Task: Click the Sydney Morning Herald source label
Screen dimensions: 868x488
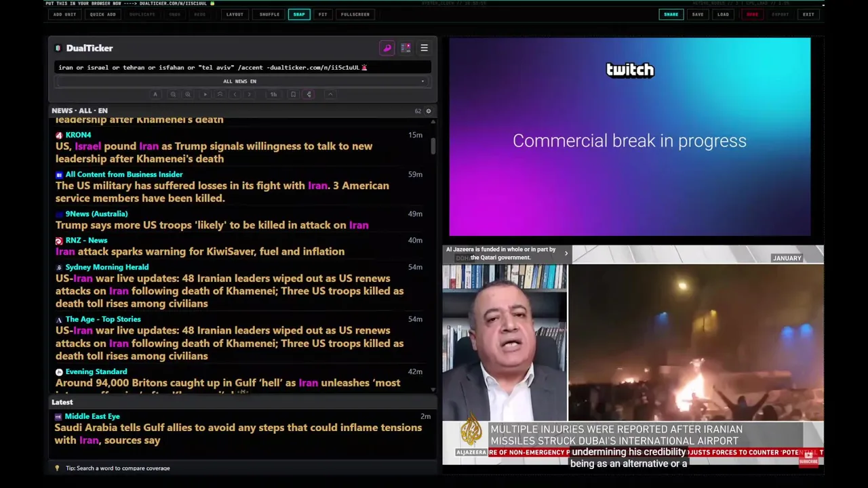Action: coord(106,267)
